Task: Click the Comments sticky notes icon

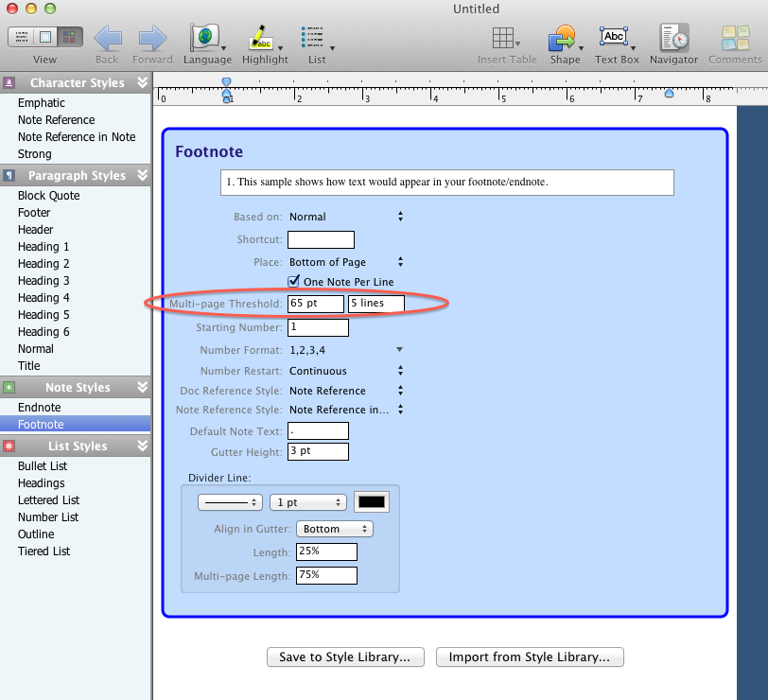Action: click(734, 38)
